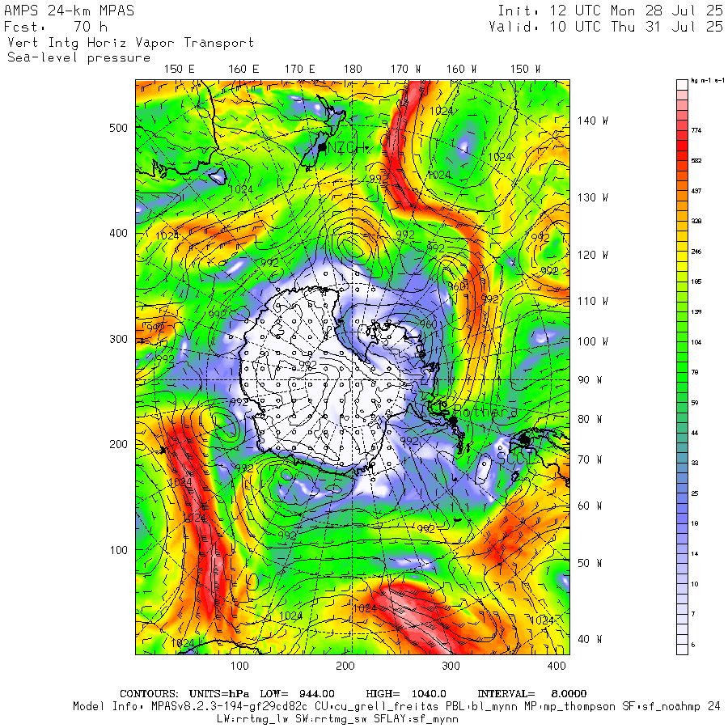Image resolution: width=728 pixels, height=728 pixels.
Task: Click the '500' tick on the left axis
Action: [118, 128]
